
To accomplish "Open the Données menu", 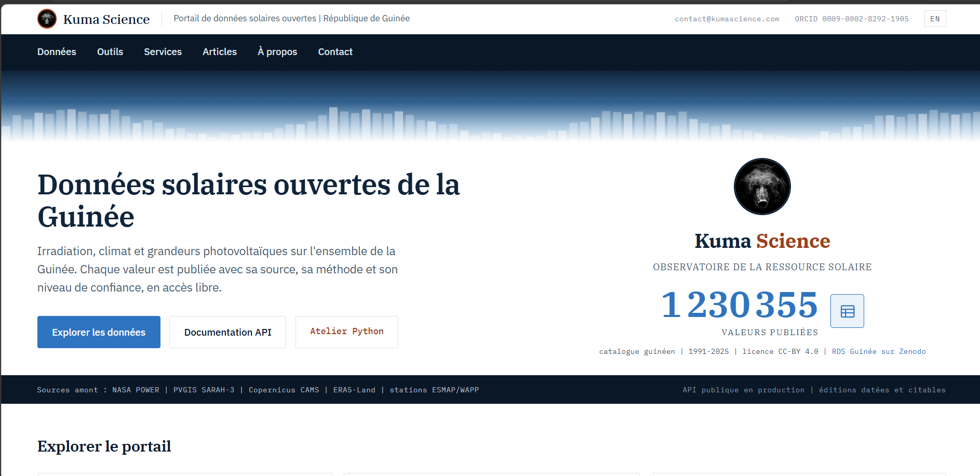I will click(x=57, y=52).
